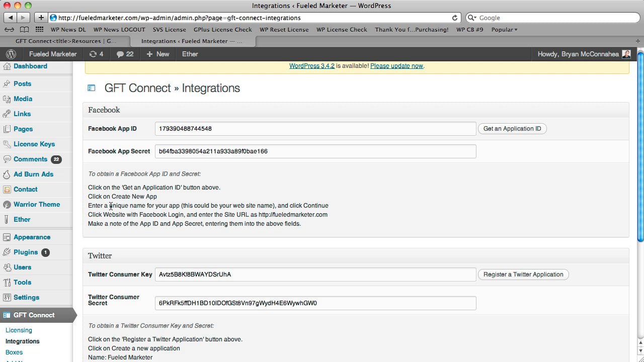Open the Ether item in the admin bar
Viewport: 644px width, 362px height.
coord(190,54)
